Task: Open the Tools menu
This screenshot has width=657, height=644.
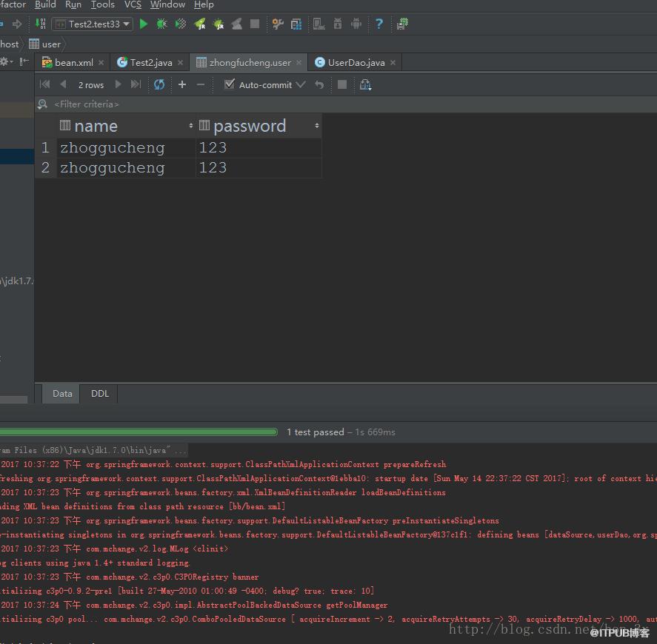Action: coord(103,4)
